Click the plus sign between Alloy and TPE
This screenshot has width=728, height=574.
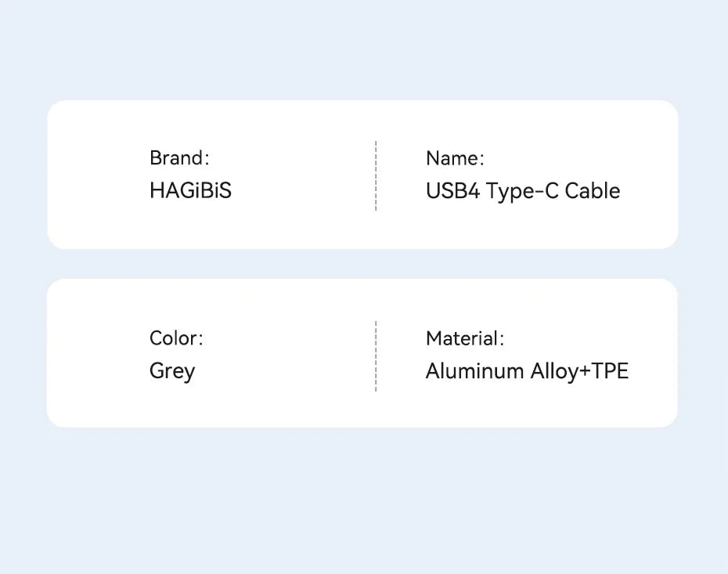(x=585, y=372)
